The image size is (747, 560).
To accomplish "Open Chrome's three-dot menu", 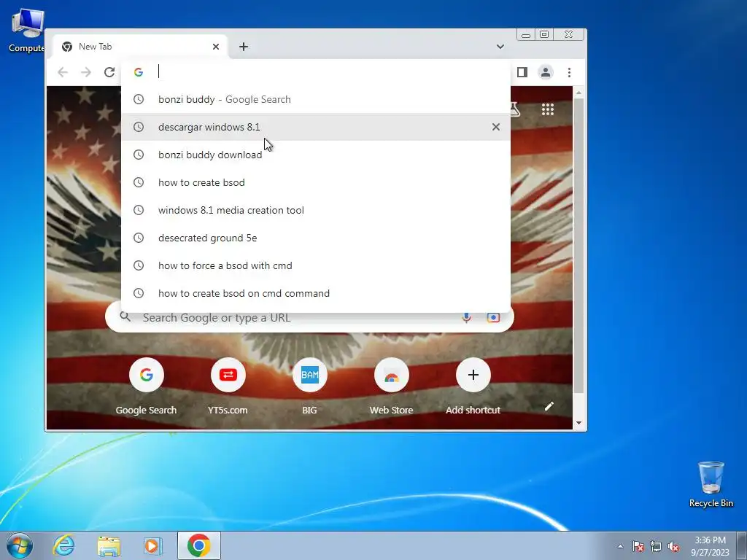I will pyautogui.click(x=569, y=72).
